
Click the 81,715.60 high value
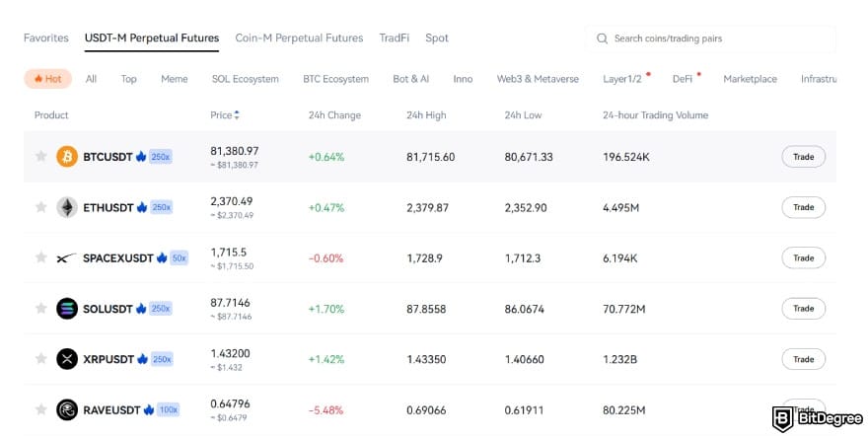pos(431,157)
